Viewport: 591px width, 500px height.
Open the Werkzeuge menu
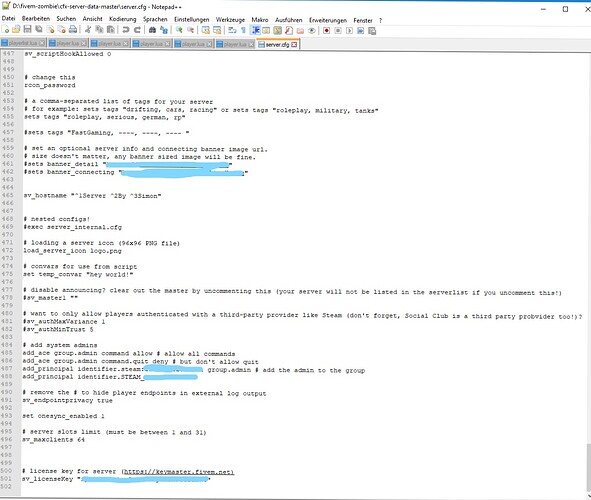230,20
